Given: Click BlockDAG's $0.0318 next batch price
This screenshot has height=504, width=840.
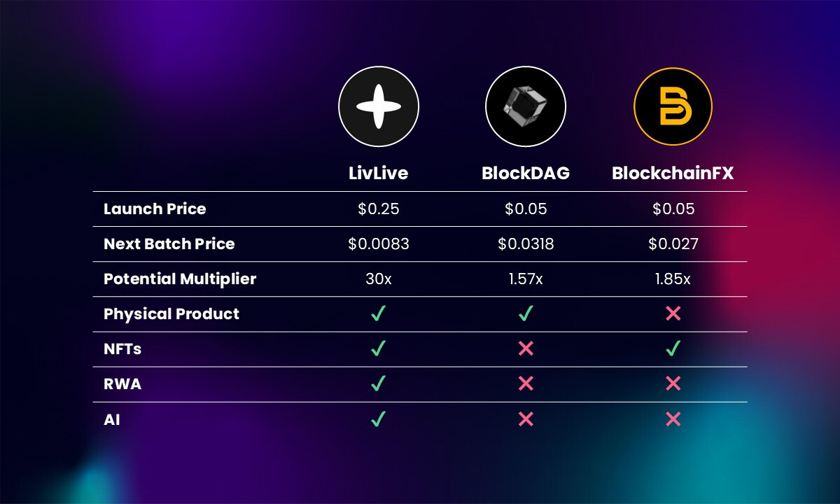Looking at the screenshot, I should 526,244.
